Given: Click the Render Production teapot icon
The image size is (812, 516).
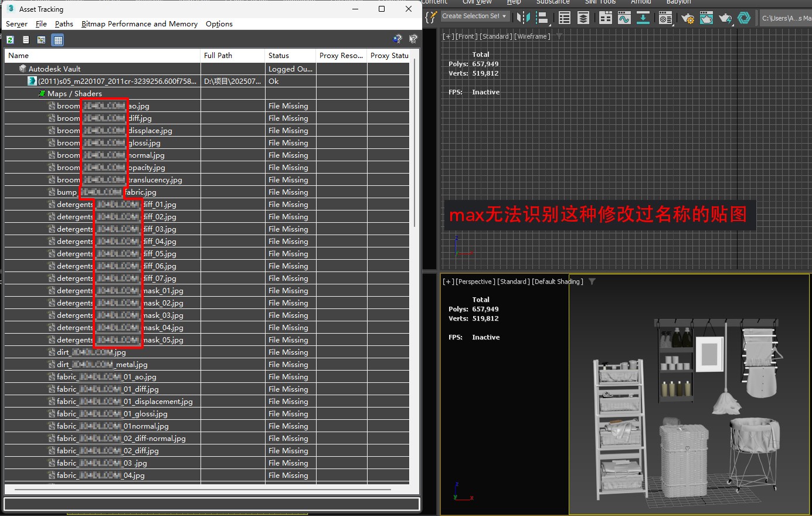Looking at the screenshot, I should click(725, 18).
